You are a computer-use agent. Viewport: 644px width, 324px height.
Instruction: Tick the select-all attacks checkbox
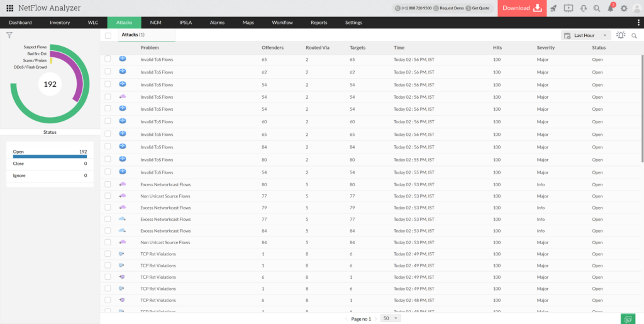coord(108,35)
